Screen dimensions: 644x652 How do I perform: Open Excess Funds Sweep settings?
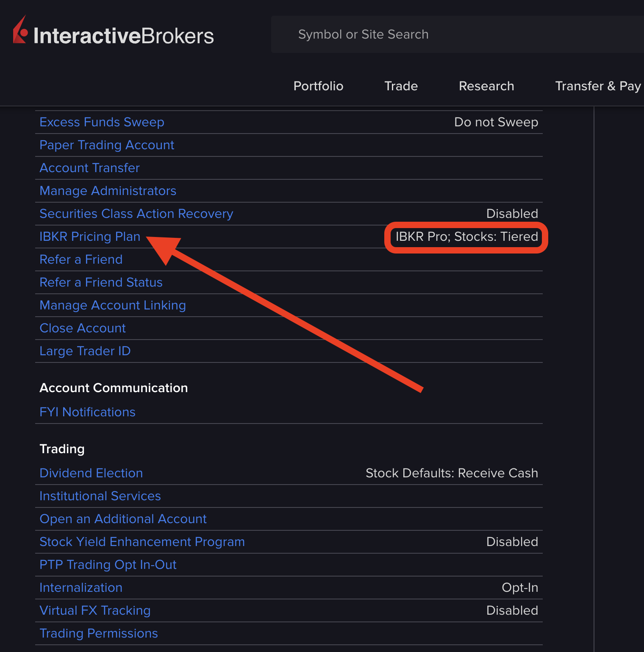click(x=102, y=122)
